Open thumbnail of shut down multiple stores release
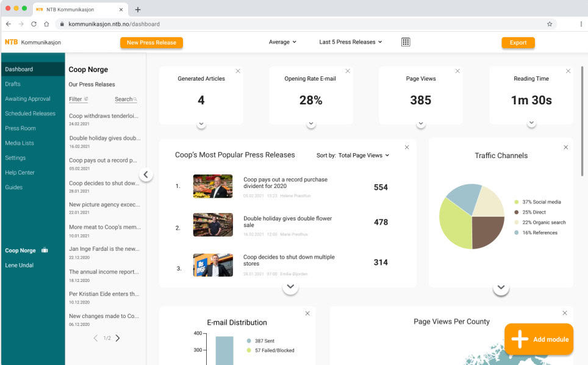Viewport: 588px width, 365px height. coord(213,266)
